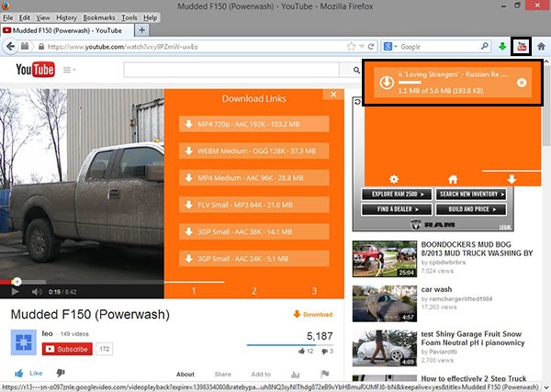Cancel the 'Loving Strangers' download
This screenshot has width=551, height=392.
(522, 83)
